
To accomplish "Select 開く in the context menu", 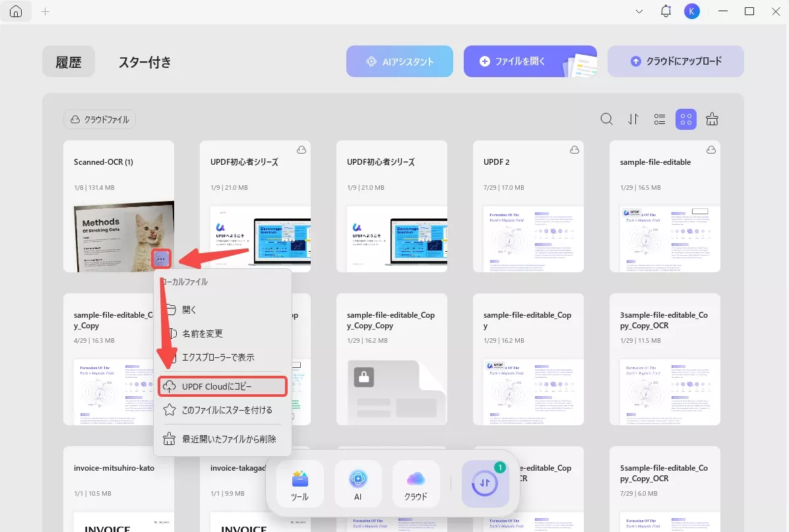I will point(222,310).
